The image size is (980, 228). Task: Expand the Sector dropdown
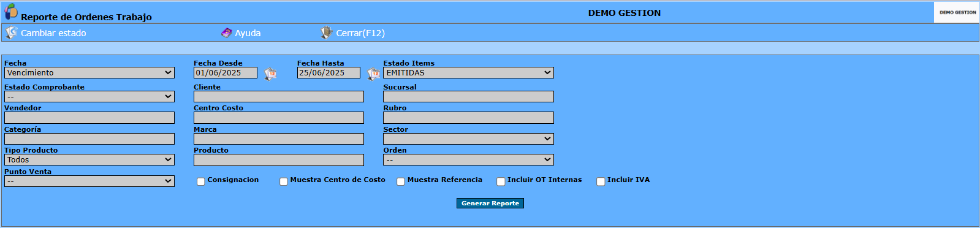coord(468,139)
